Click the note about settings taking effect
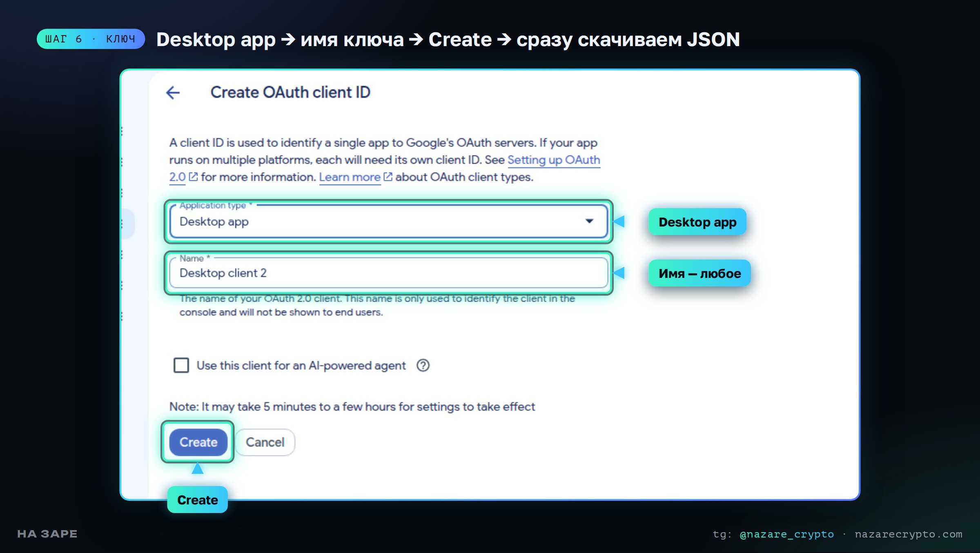This screenshot has width=980, height=553. 352,406
